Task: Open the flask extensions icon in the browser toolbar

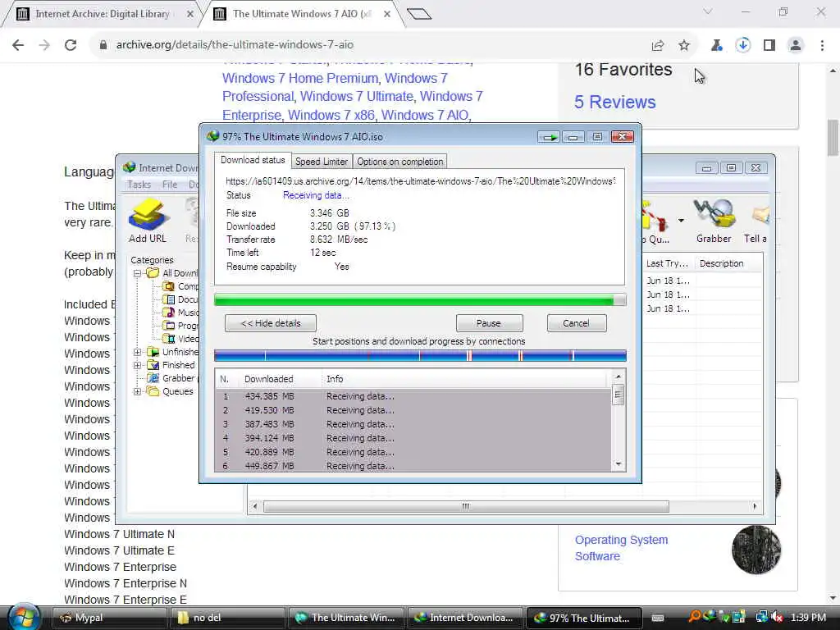Action: coord(716,46)
